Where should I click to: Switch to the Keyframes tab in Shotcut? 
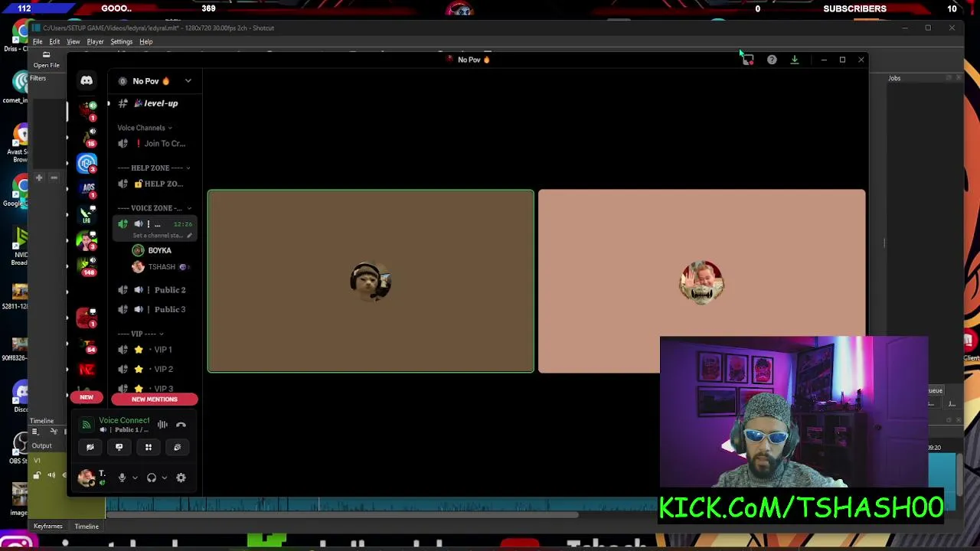(47, 526)
